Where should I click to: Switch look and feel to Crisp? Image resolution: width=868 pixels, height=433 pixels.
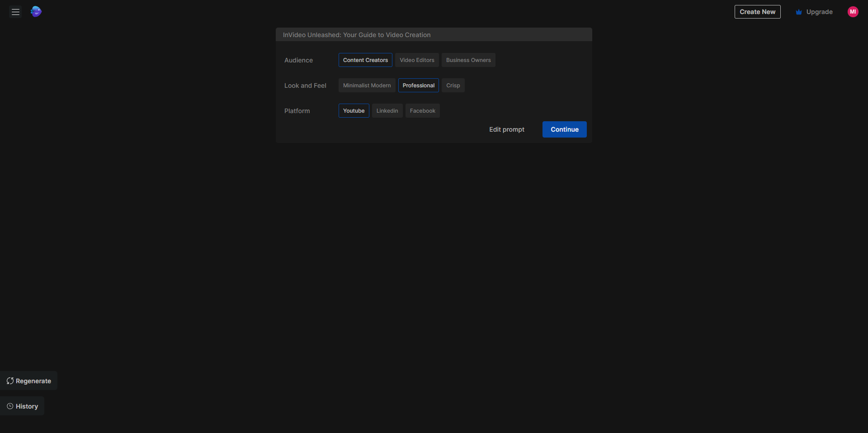[453, 86]
